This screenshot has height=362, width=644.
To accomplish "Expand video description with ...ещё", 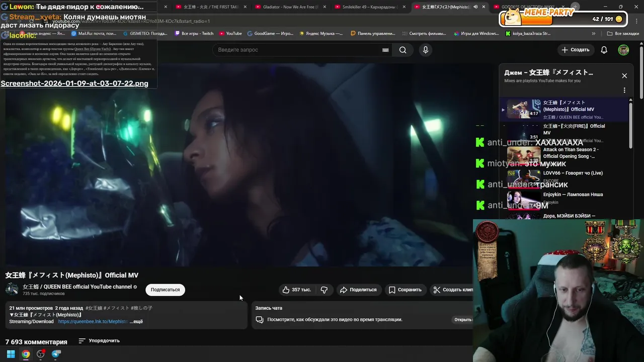I will tap(136, 321).
